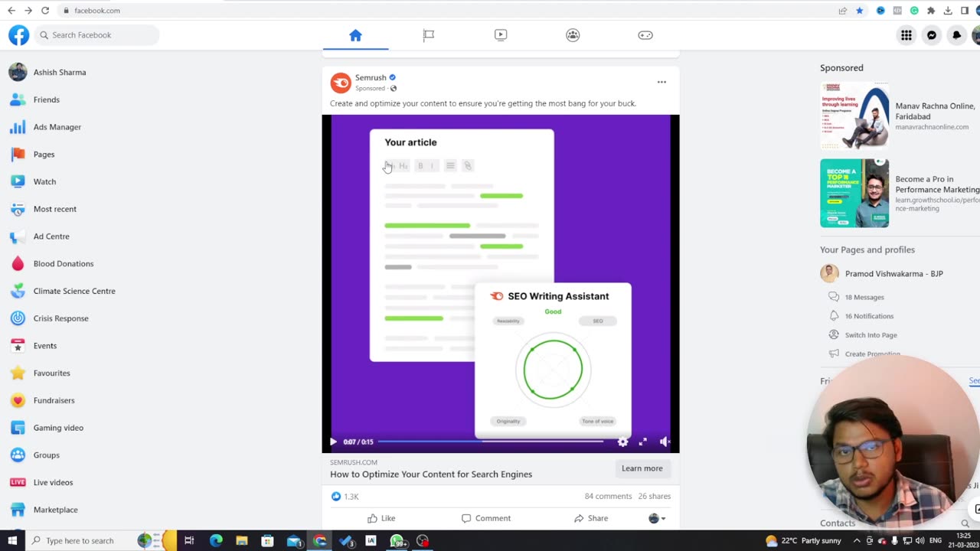Click the Comment button
This screenshot has height=551, width=980.
[486, 518]
